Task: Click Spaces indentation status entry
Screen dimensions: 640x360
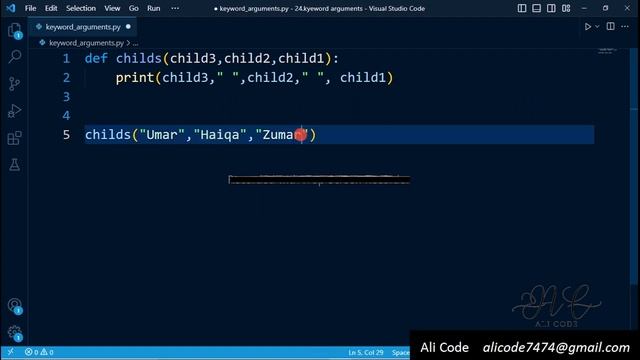Action: (400, 352)
